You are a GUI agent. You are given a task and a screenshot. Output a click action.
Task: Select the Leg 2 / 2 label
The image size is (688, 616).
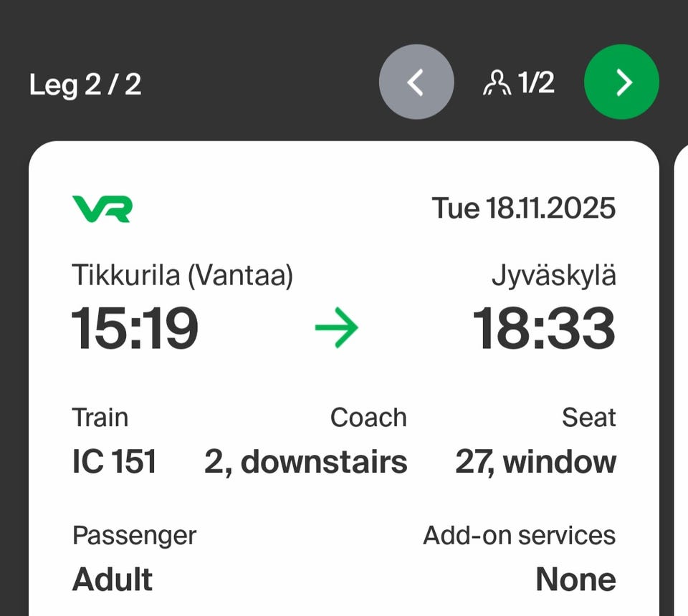pos(85,85)
